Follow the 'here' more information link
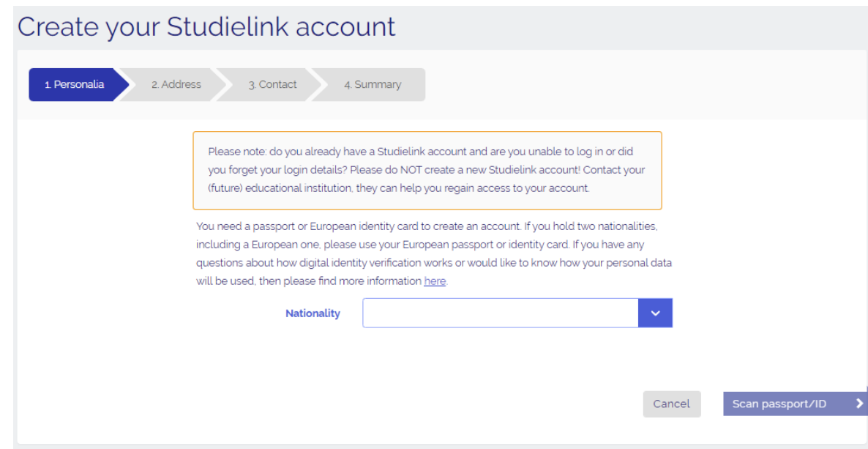The height and width of the screenshot is (449, 868). [x=435, y=281]
